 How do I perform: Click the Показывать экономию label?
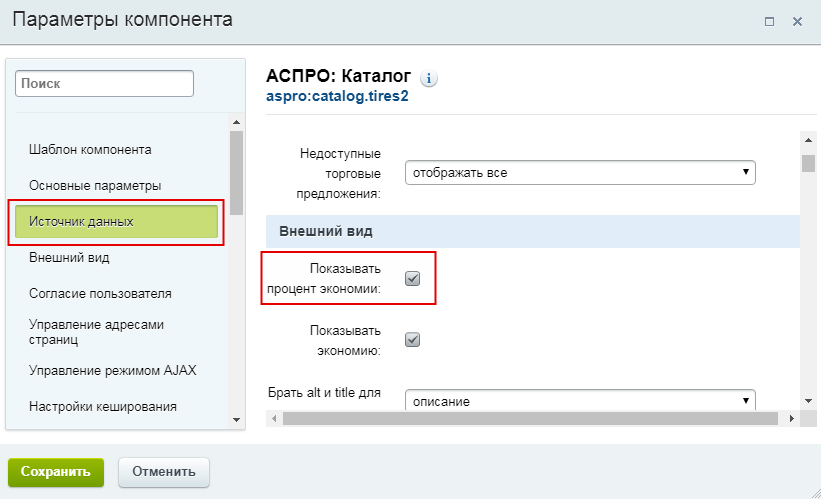point(345,341)
